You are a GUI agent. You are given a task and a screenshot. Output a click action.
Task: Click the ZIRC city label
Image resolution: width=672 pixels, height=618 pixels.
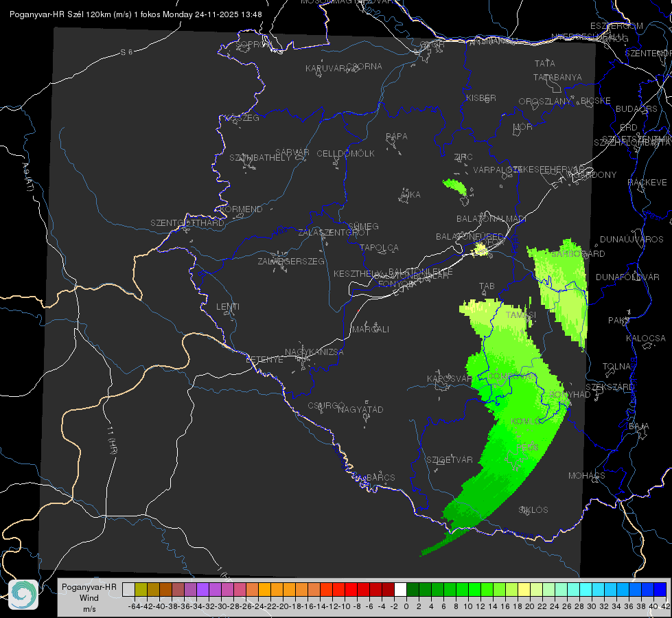pos(463,157)
